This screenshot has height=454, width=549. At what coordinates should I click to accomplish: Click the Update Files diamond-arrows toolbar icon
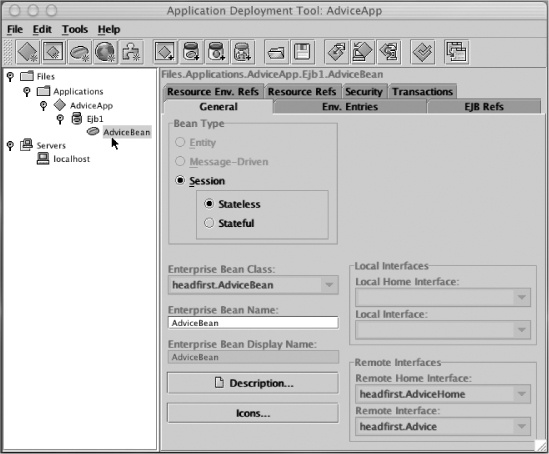pyautogui.click(x=336, y=52)
